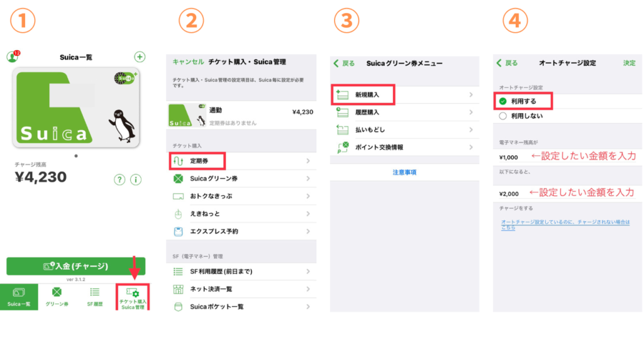Image resolution: width=644 pixels, height=362 pixels.
Task: Tap the plus icon to add a Suica
Action: pyautogui.click(x=140, y=57)
